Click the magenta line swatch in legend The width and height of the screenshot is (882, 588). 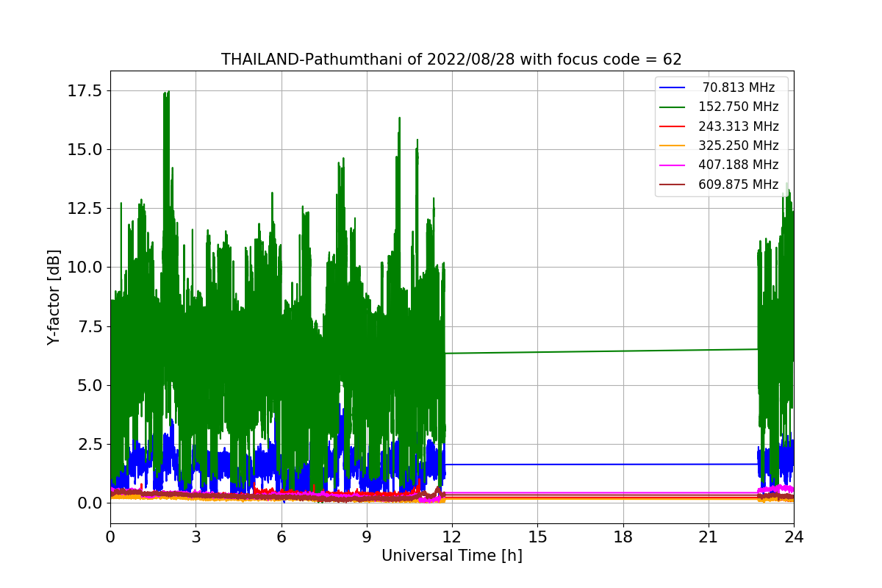click(x=673, y=165)
